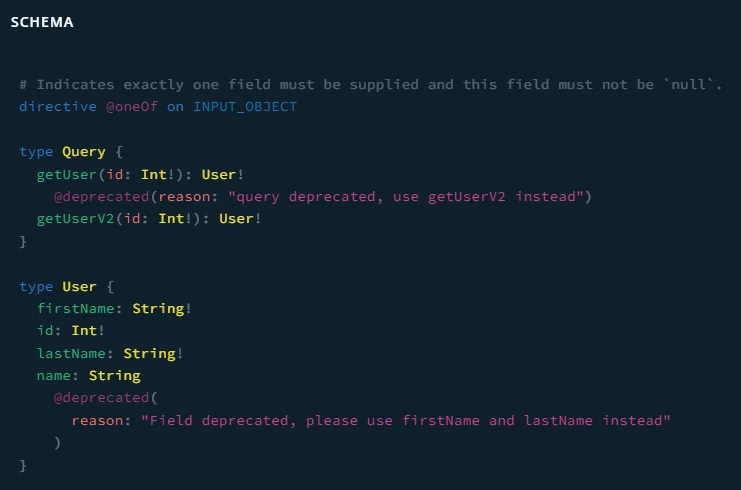Screen dimensions: 741x490
Task: Click the Query type name
Action: tap(83, 151)
